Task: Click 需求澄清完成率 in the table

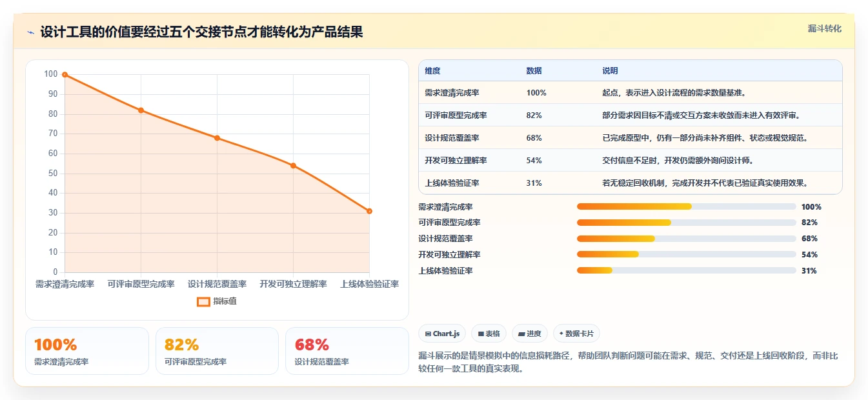Action: coord(452,93)
